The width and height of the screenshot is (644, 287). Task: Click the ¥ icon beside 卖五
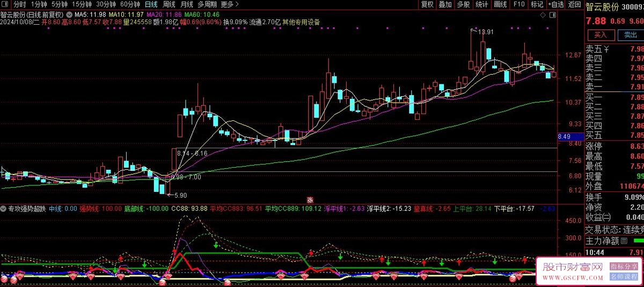click(606, 49)
